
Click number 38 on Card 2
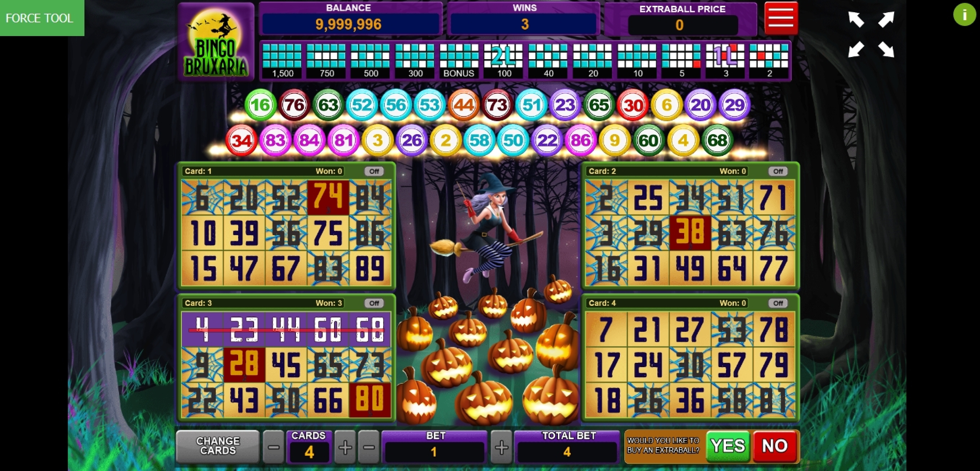690,233
